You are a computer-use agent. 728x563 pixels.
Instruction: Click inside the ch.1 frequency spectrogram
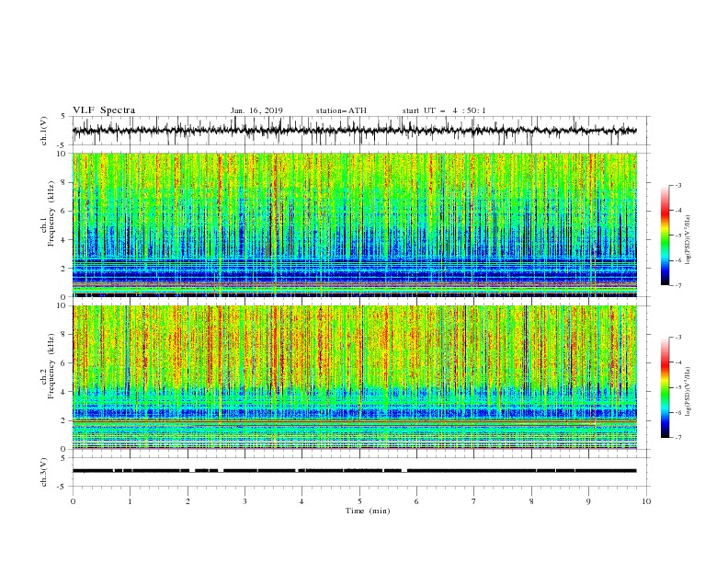tap(355, 224)
